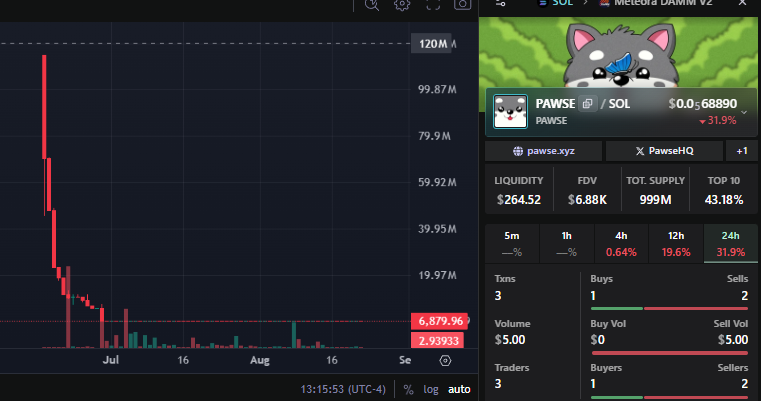Click the 31.9% change under the price
The image size is (761, 401).
[x=717, y=120]
